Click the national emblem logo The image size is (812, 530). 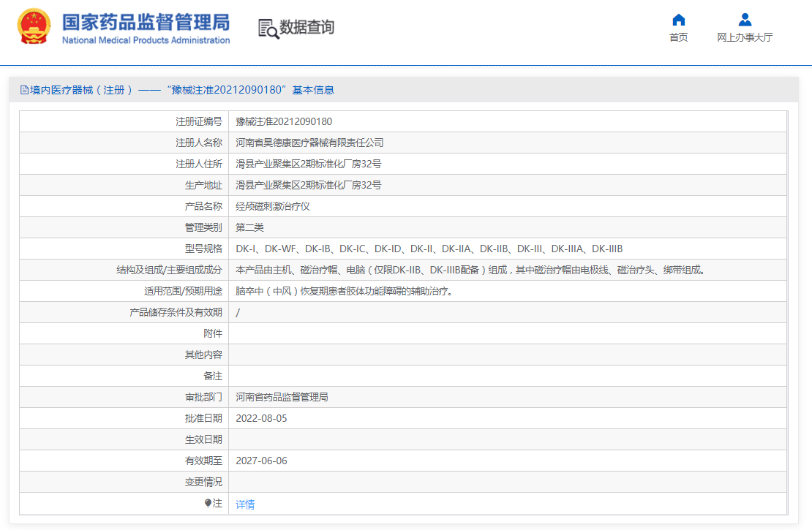pyautogui.click(x=34, y=28)
